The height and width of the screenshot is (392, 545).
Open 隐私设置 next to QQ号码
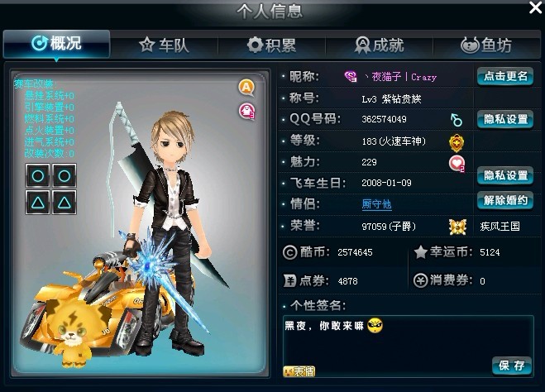pyautogui.click(x=505, y=119)
